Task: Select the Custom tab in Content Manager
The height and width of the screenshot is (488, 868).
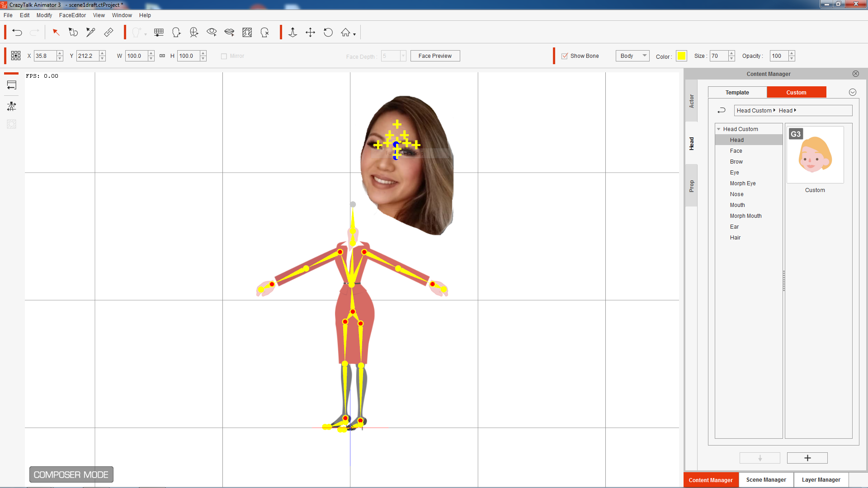Action: click(x=797, y=92)
